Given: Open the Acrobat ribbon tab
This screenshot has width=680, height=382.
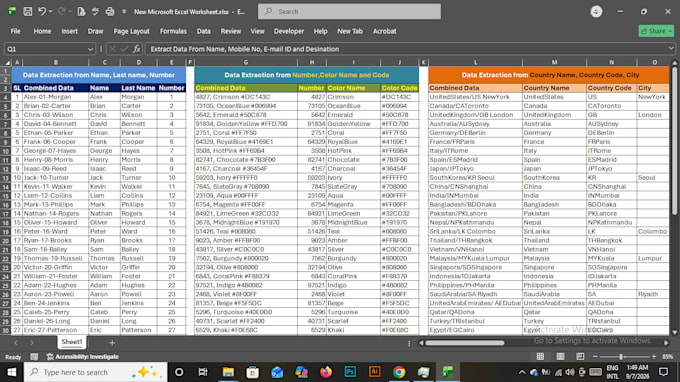Looking at the screenshot, I should (x=385, y=31).
